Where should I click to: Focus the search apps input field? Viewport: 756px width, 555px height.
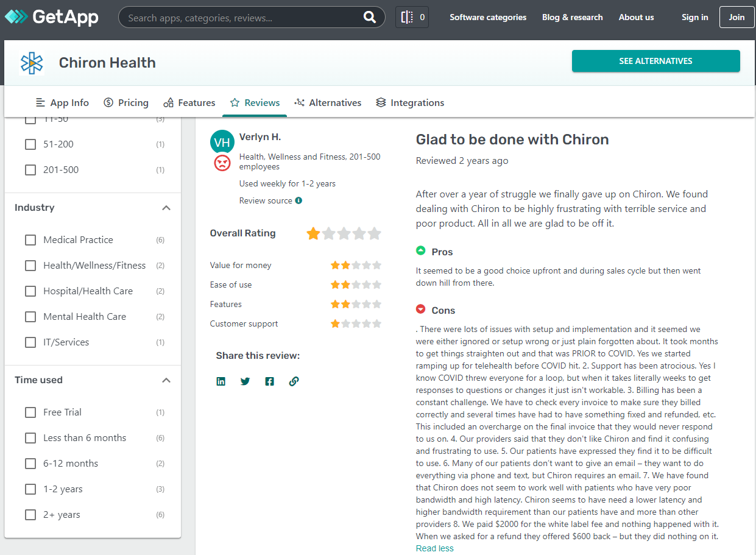pyautogui.click(x=244, y=18)
